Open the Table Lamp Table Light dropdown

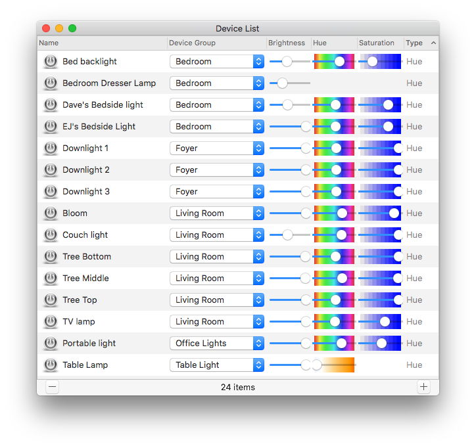point(217,365)
